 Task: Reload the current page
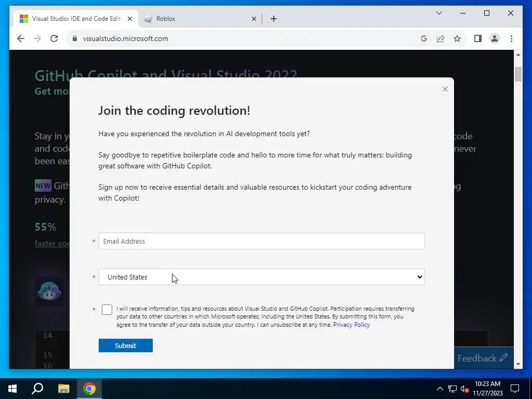pos(54,38)
